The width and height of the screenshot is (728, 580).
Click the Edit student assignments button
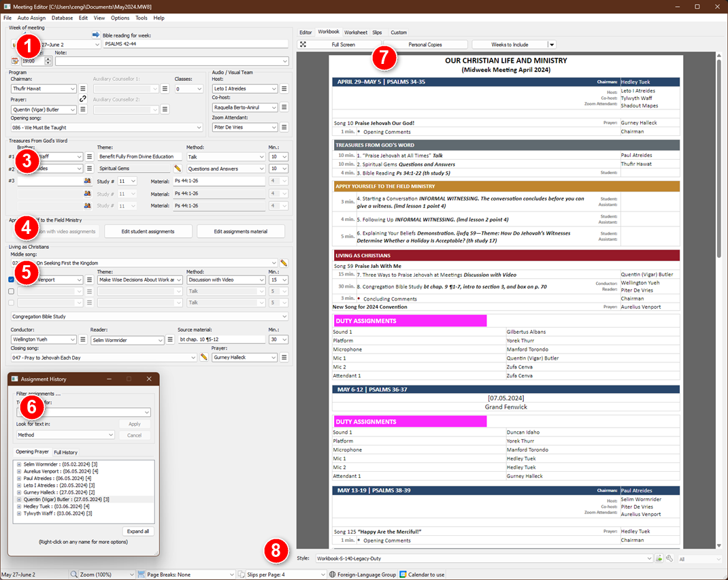tap(148, 231)
